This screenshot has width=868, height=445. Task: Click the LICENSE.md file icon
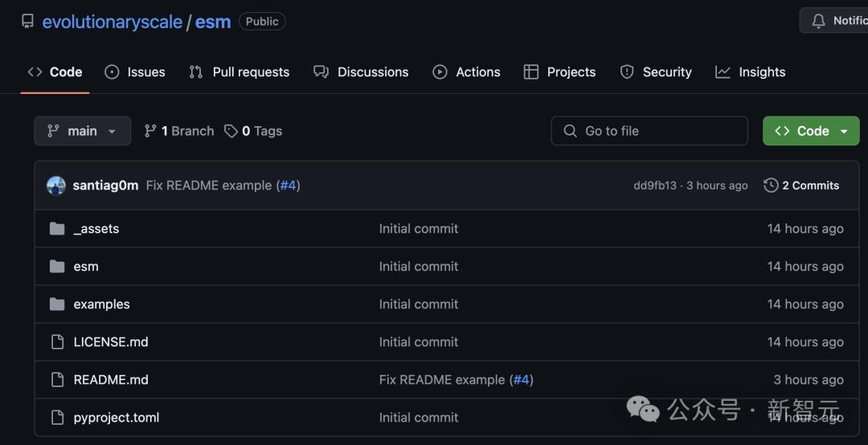coord(57,342)
